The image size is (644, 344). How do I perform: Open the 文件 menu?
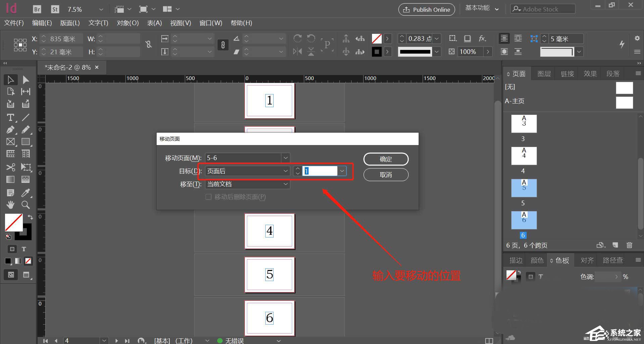(14, 23)
